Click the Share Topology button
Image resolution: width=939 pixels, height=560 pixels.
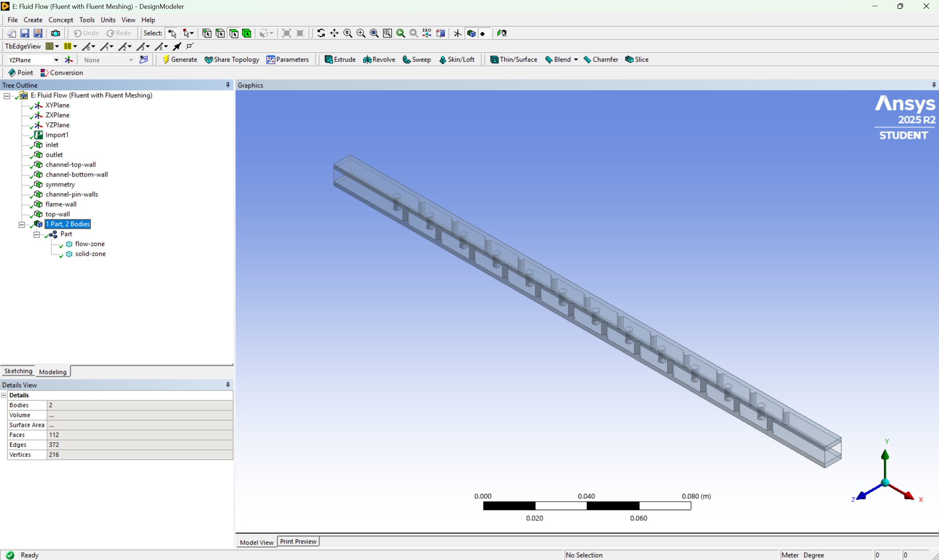232,60
